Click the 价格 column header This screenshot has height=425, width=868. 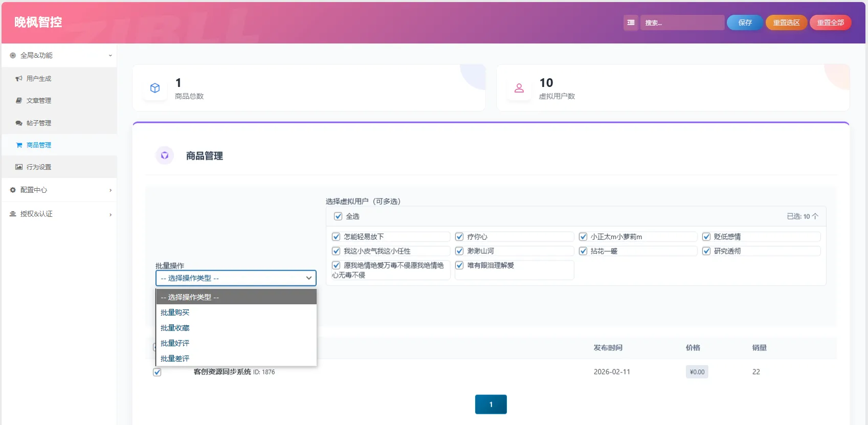[x=693, y=348]
